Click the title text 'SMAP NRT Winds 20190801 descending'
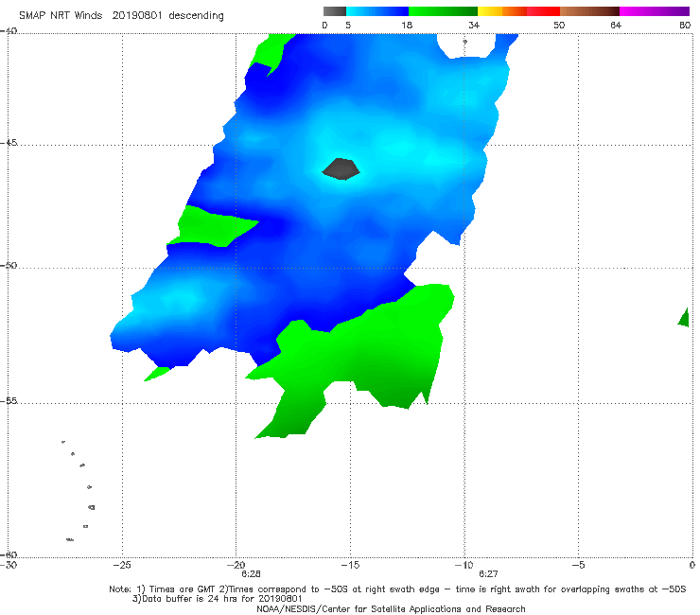Viewport: 700px width, 615px height. 121,16
